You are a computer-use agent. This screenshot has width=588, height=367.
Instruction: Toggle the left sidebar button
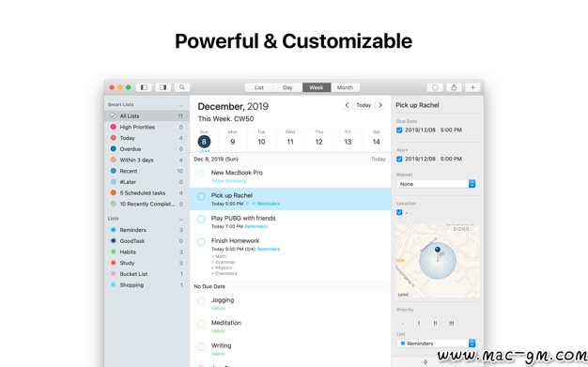tap(144, 87)
